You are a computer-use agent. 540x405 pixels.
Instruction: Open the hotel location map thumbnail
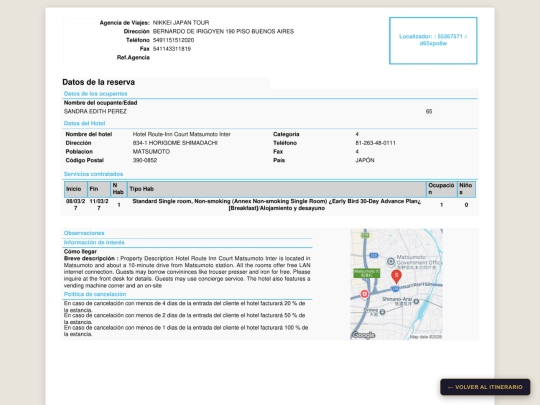coord(396,284)
